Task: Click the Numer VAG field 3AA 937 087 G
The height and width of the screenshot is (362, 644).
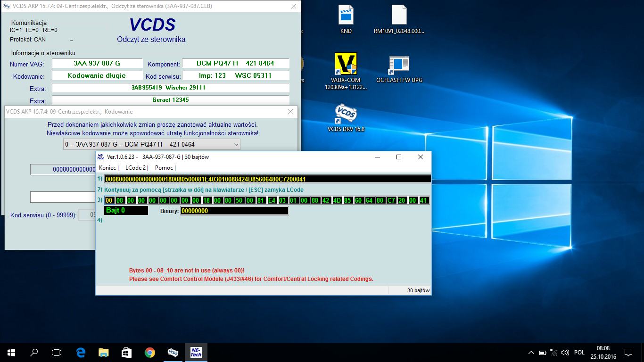Action: 97,63
